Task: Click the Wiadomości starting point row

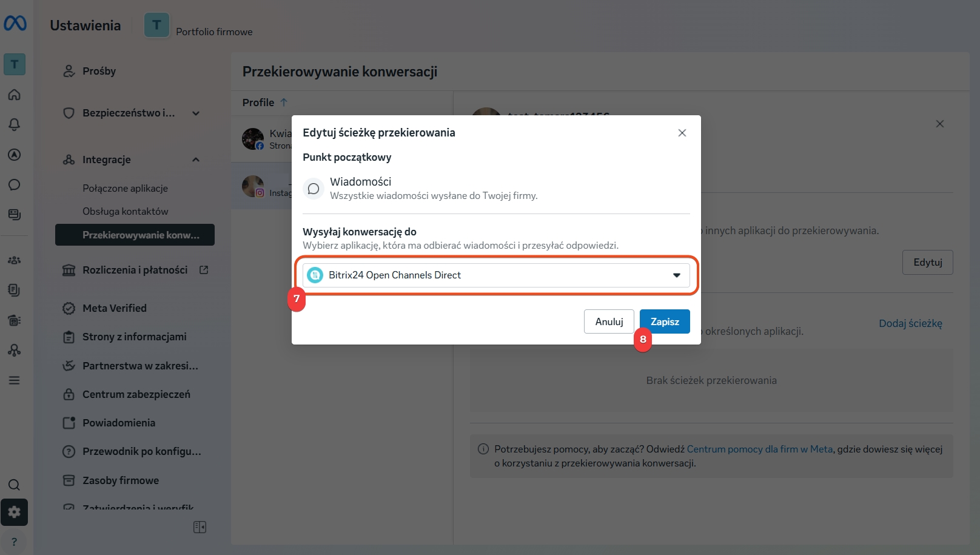Action: click(x=496, y=188)
